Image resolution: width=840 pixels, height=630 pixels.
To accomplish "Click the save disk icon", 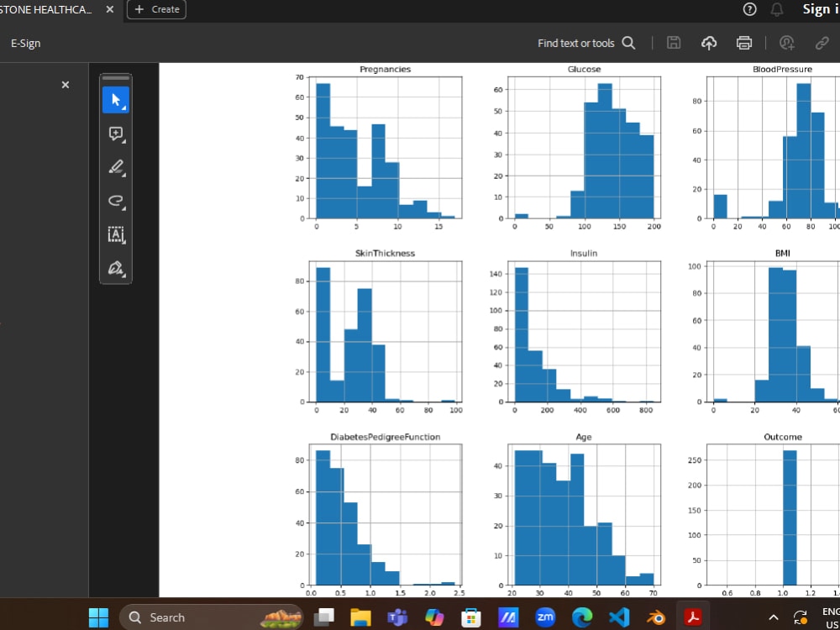I will tap(674, 44).
